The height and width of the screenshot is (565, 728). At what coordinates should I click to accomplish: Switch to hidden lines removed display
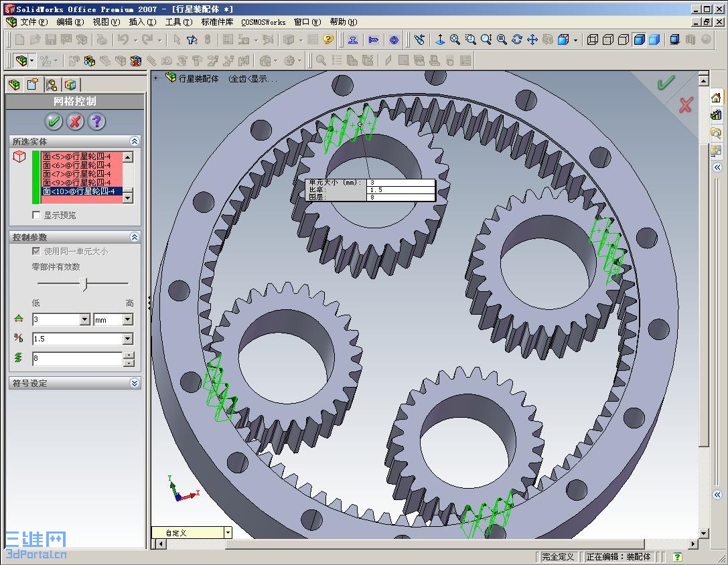(x=624, y=40)
